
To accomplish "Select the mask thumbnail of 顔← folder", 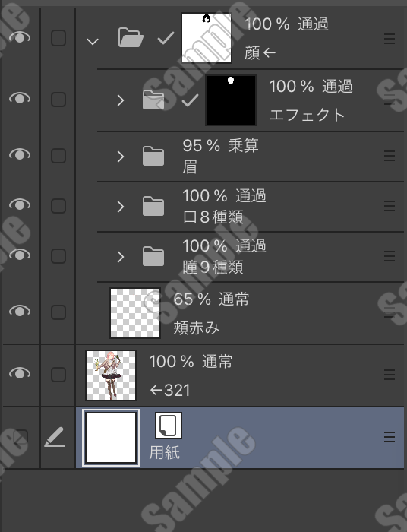I will pos(207,38).
